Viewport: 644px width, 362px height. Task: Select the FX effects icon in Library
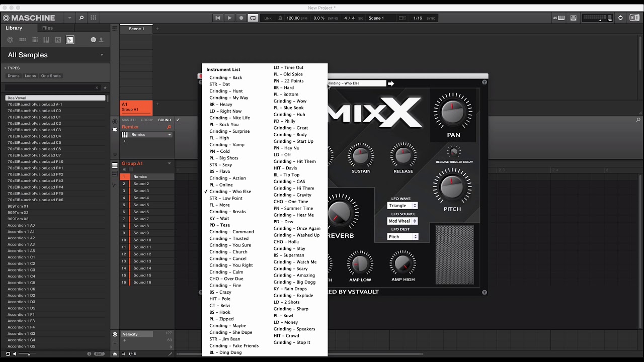58,40
